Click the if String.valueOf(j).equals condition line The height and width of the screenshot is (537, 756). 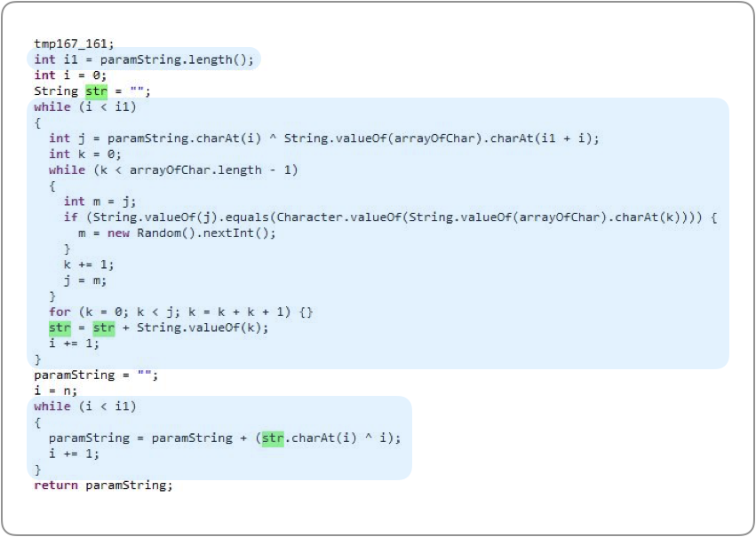[389, 217]
